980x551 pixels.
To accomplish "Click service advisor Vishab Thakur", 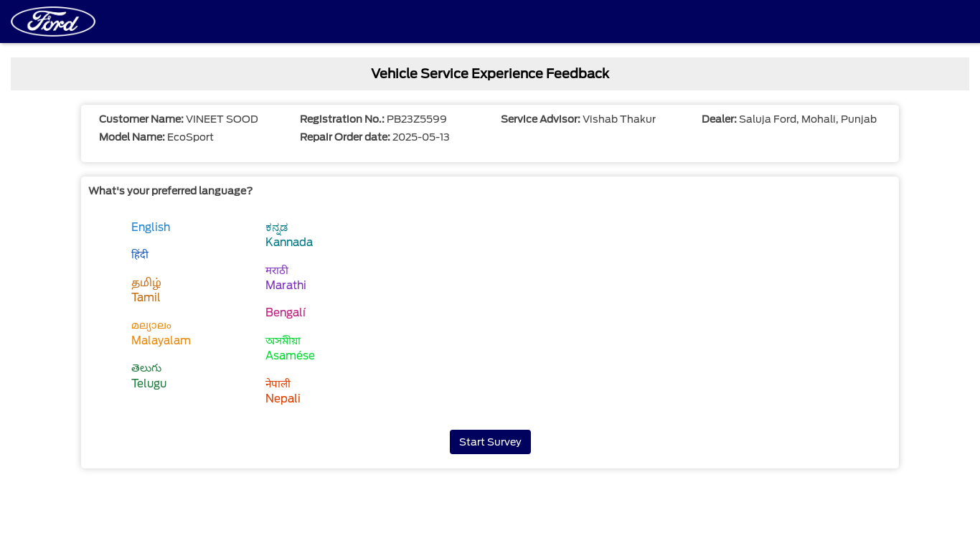I will [x=619, y=119].
